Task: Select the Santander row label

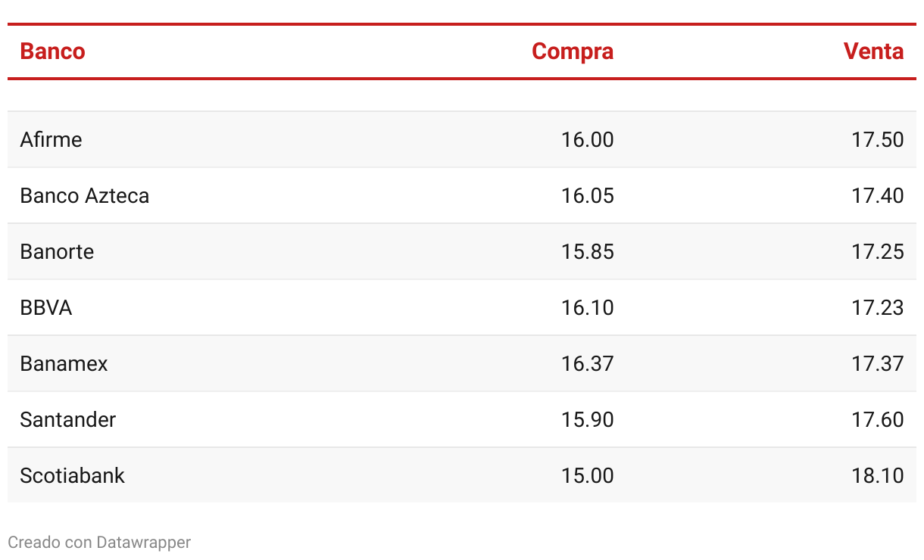Action: point(68,420)
